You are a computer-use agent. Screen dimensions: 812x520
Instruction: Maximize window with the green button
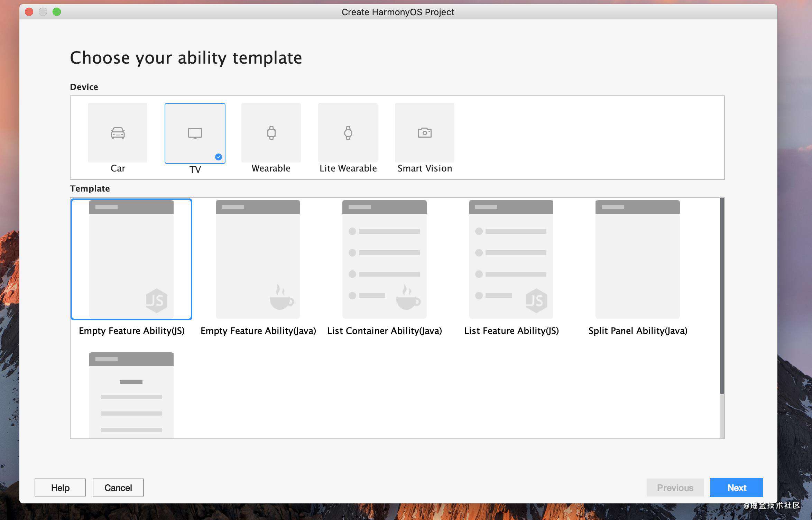(57, 12)
